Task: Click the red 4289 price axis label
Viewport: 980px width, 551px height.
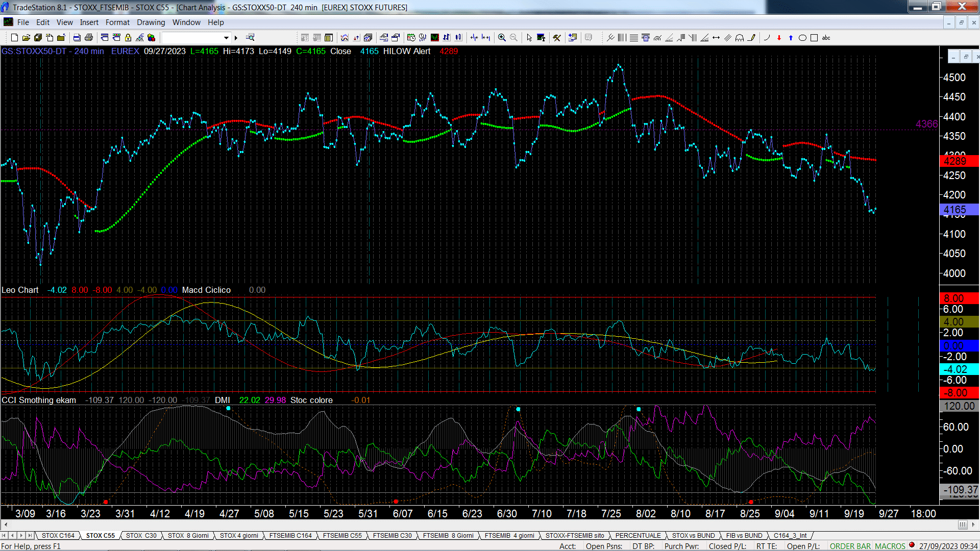Action: (959, 161)
